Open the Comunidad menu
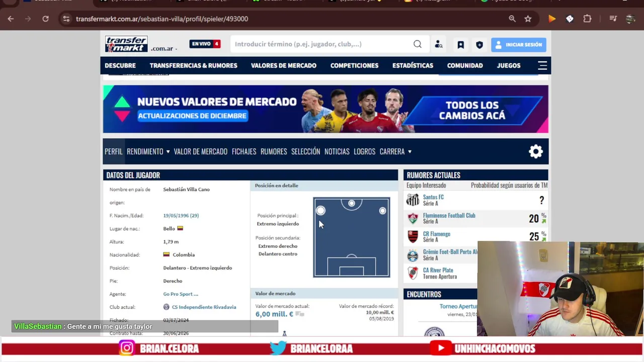Image resolution: width=644 pixels, height=362 pixels. coord(465,65)
